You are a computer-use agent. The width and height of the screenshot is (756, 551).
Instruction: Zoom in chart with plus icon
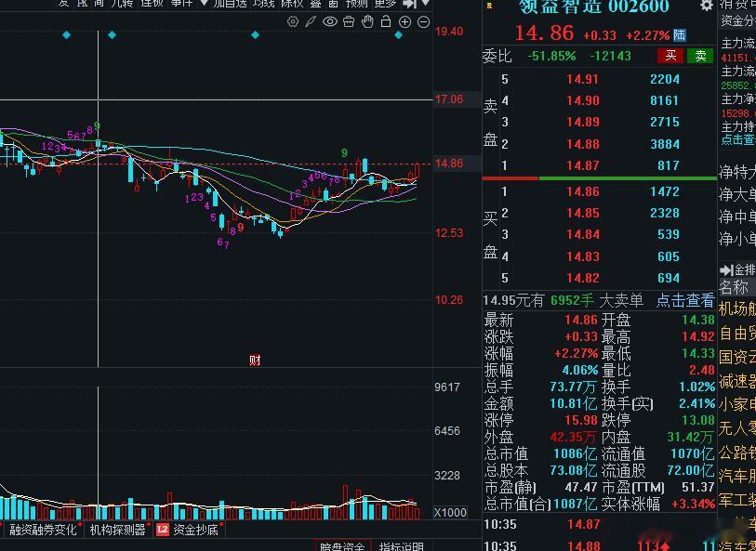pyautogui.click(x=405, y=21)
